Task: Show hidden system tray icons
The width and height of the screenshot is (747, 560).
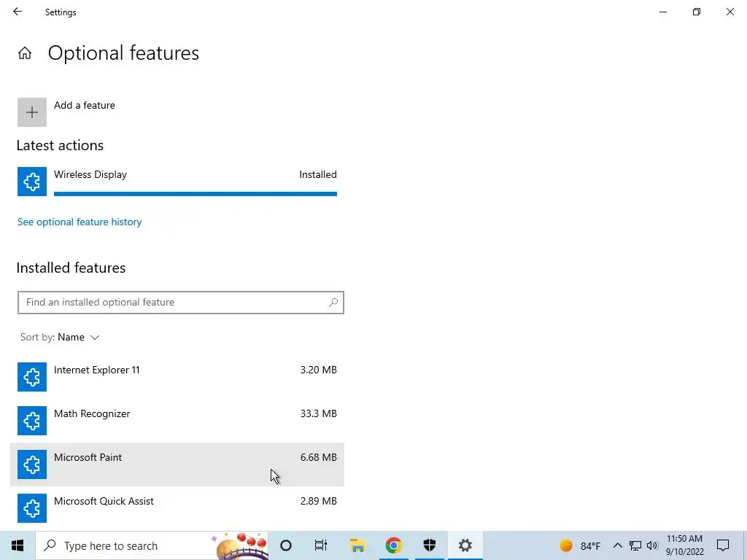Action: click(x=617, y=545)
